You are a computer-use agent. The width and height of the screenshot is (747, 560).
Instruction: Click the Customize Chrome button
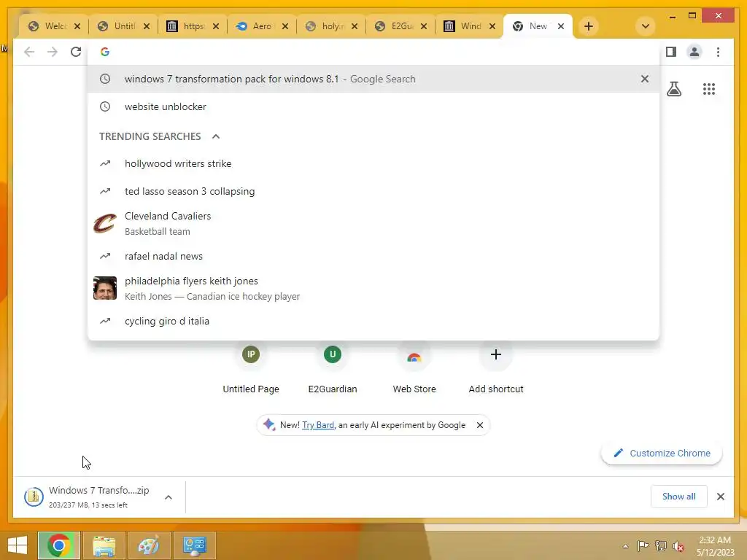[x=661, y=453]
